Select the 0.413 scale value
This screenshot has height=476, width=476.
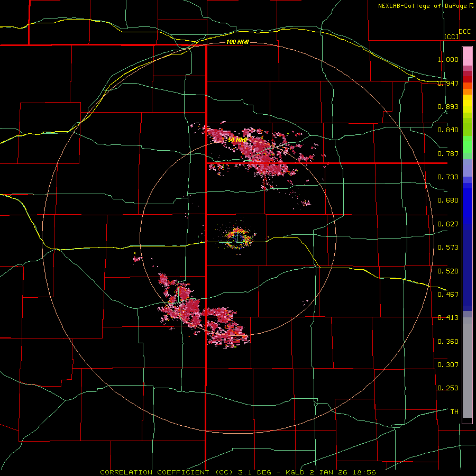coord(448,318)
